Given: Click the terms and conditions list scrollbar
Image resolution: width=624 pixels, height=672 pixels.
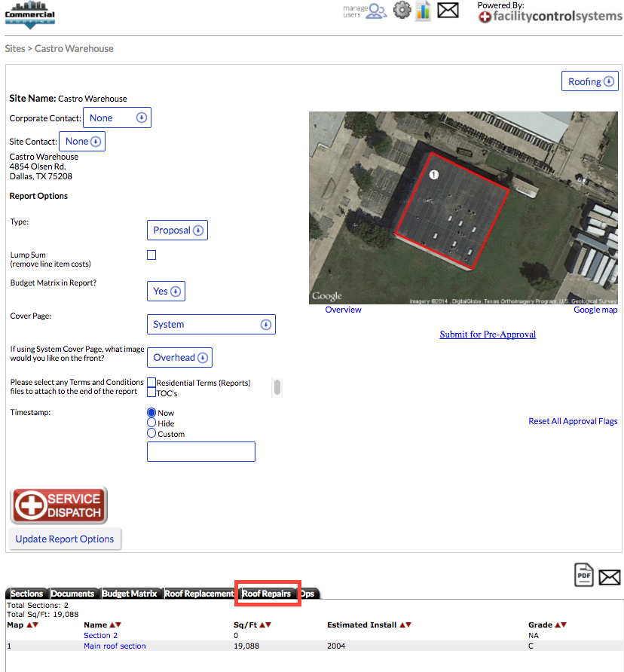Looking at the screenshot, I should [277, 387].
